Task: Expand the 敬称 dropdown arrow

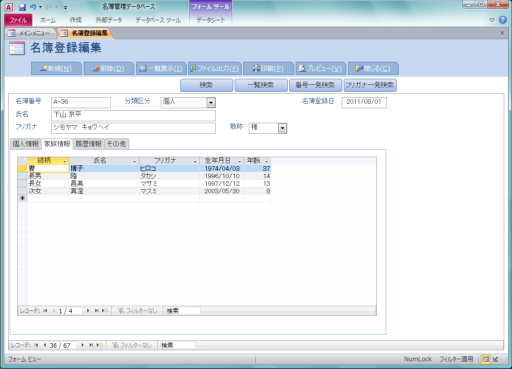Action: click(x=282, y=128)
